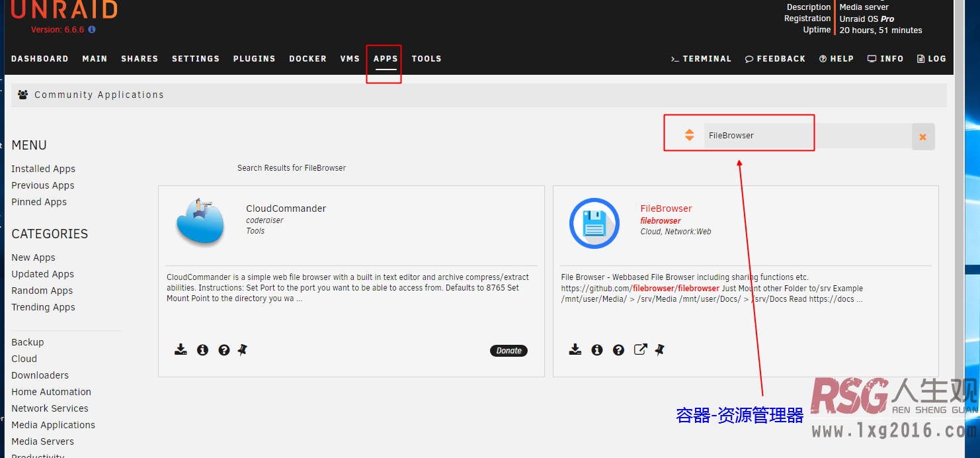Show Installed Apps
980x458 pixels.
43,169
